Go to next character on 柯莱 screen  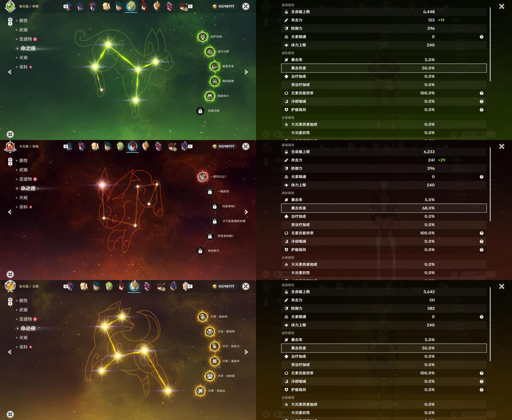246,72
